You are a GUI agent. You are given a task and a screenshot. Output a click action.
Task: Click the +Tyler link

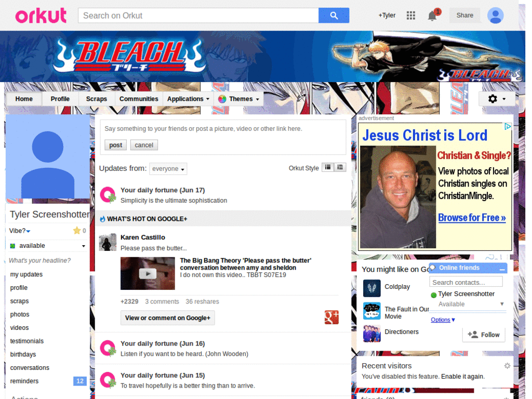pyautogui.click(x=387, y=15)
